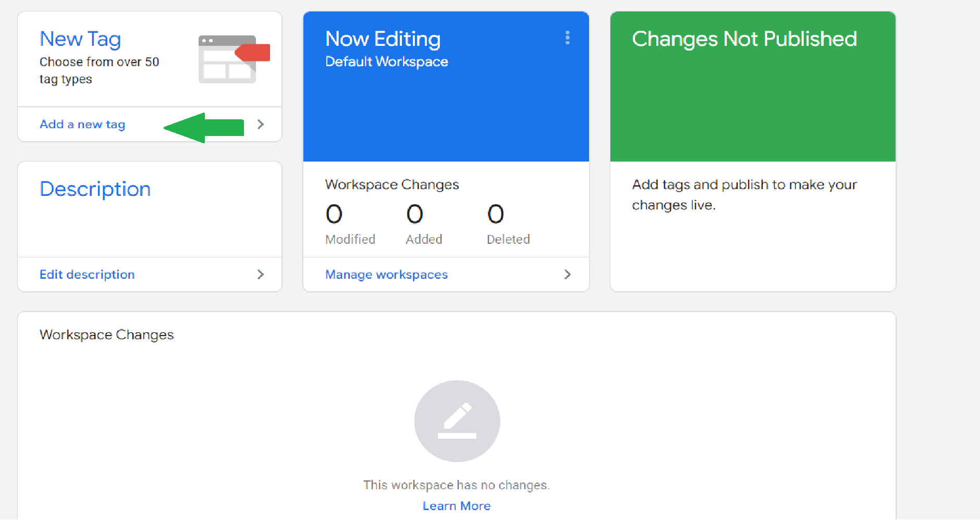Viewport: 980px width, 520px height.
Task: Click 'This workspace has no changes' text
Action: coord(457,485)
